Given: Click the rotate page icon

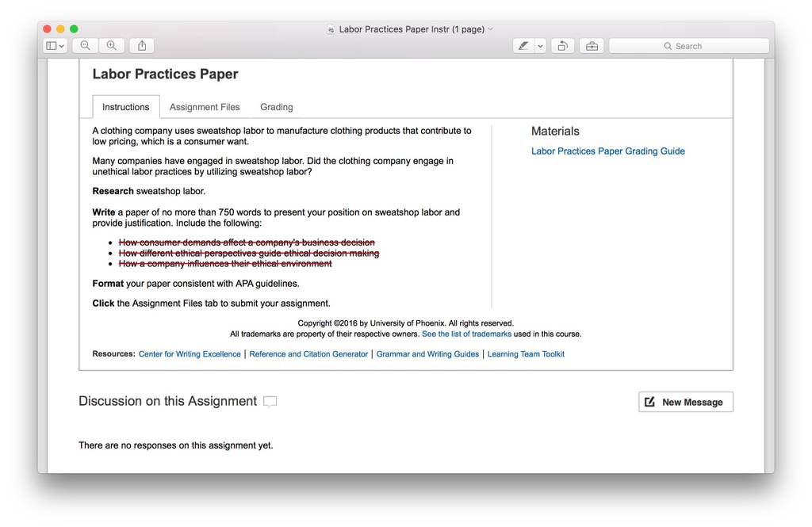Looking at the screenshot, I should [562, 46].
